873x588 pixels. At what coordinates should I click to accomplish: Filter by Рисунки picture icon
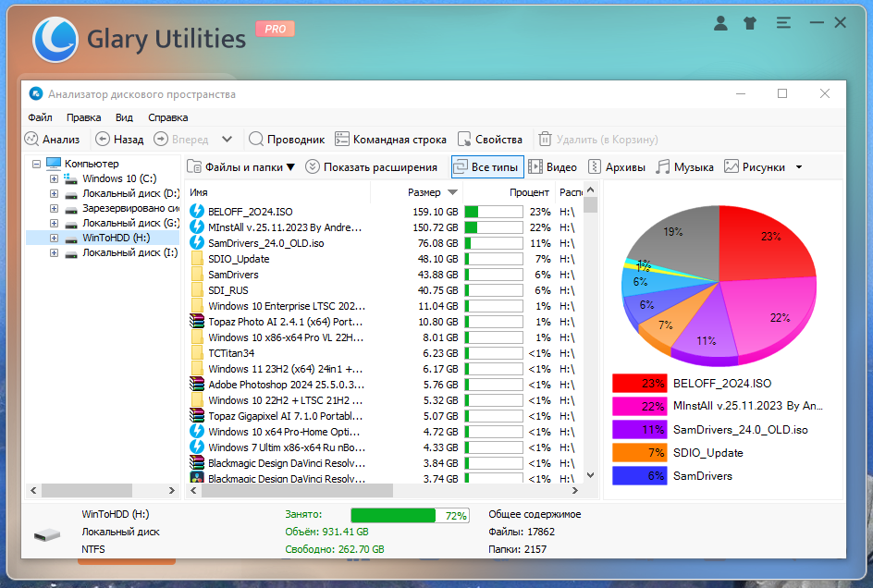pos(731,167)
